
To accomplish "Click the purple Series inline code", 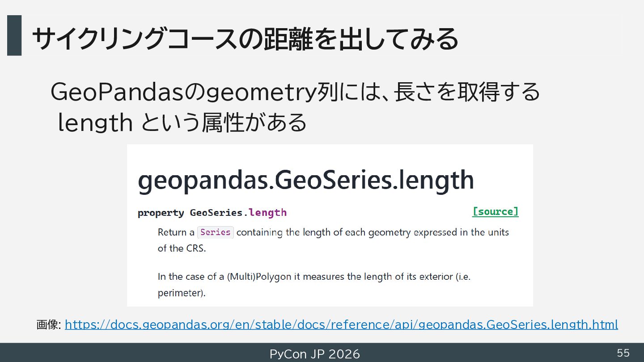I will (216, 232).
